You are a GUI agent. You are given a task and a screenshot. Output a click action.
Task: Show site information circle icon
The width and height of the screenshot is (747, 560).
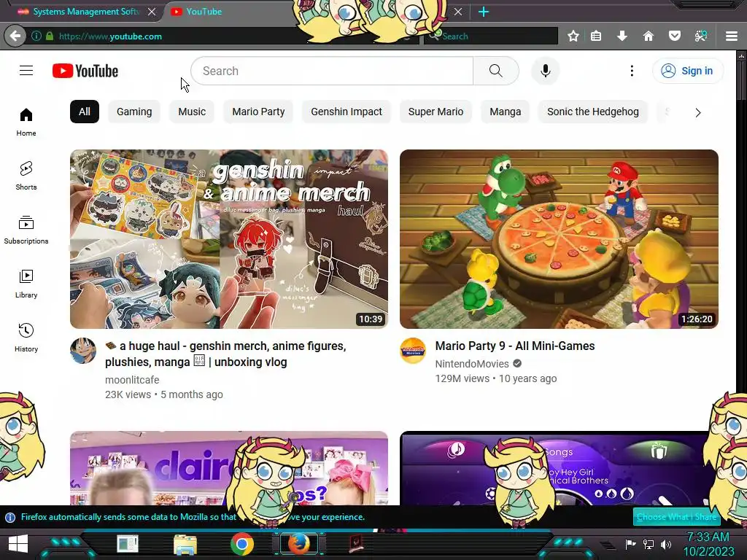point(36,36)
